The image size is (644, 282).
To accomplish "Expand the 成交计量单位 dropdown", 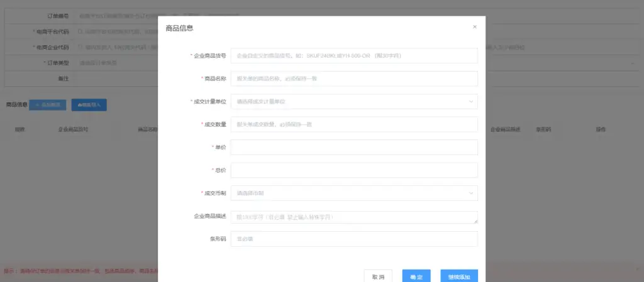I will click(x=354, y=101).
